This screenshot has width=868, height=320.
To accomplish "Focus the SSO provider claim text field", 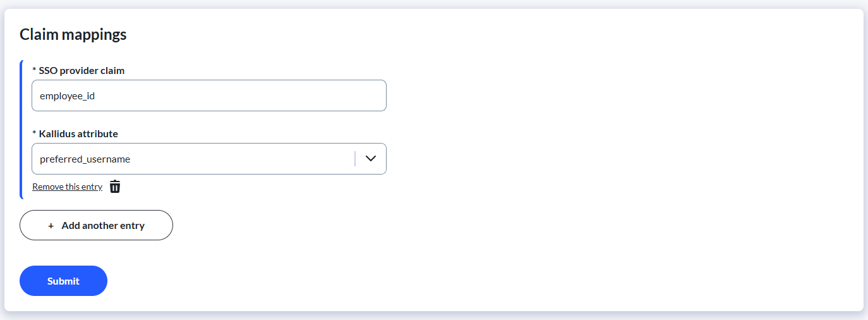I will 208,95.
